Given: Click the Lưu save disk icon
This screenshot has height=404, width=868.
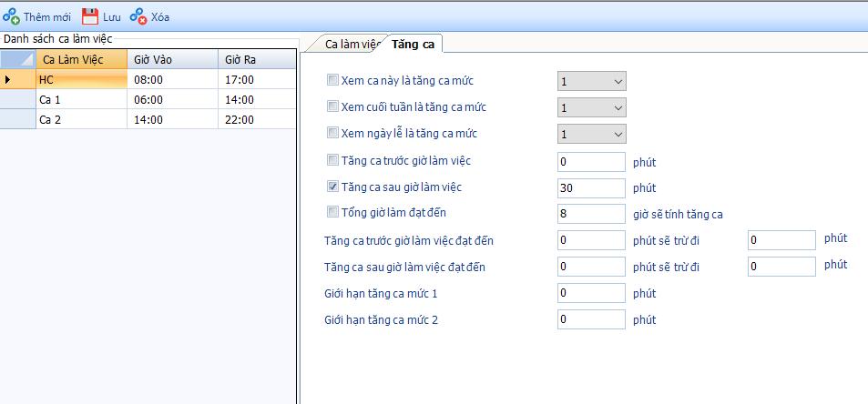Looking at the screenshot, I should (x=90, y=16).
